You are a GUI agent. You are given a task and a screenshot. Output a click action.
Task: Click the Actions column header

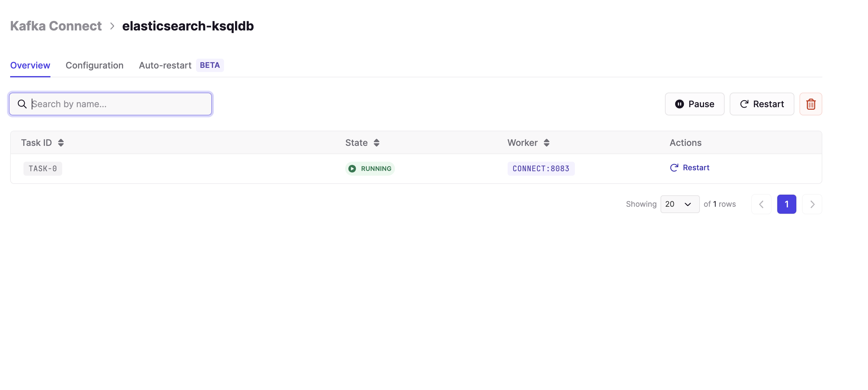[x=685, y=143]
